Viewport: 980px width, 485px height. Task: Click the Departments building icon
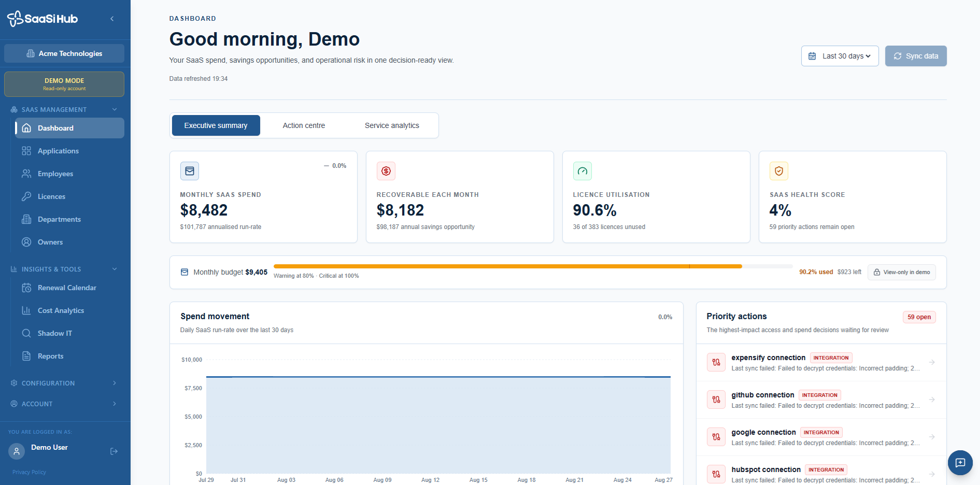pos(26,219)
